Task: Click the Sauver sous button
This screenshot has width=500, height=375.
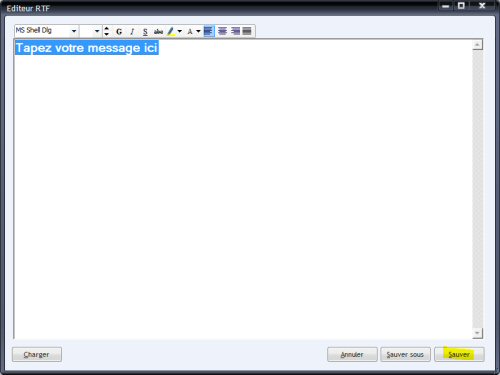Action: pos(405,354)
